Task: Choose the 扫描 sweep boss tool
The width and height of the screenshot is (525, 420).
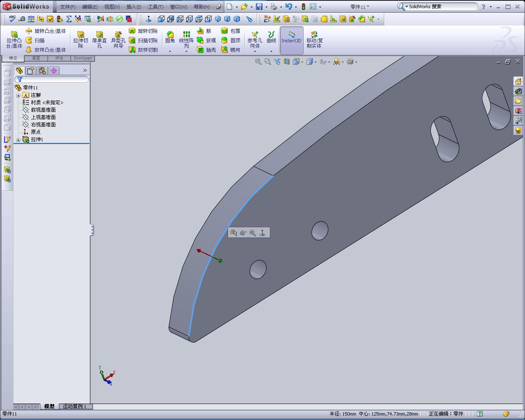Action: pos(35,40)
